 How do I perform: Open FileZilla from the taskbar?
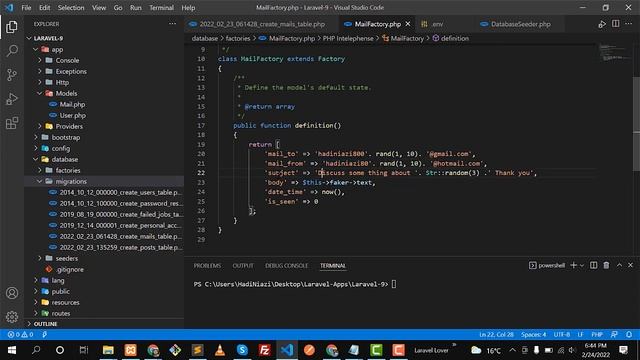point(264,350)
